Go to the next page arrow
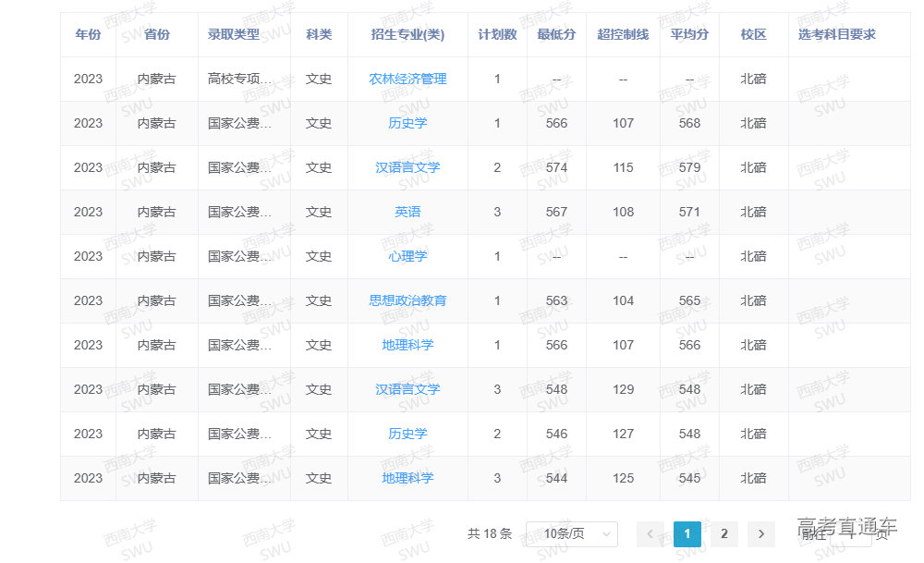This screenshot has width=924, height=563. pyautogui.click(x=760, y=533)
